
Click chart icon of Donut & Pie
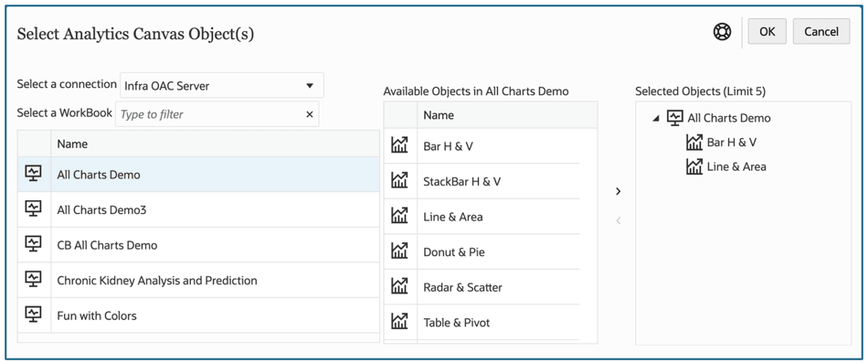pos(399,251)
